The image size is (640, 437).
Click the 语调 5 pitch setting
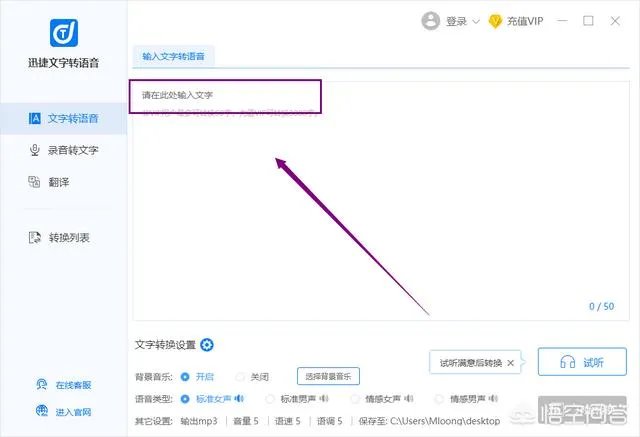(330, 421)
